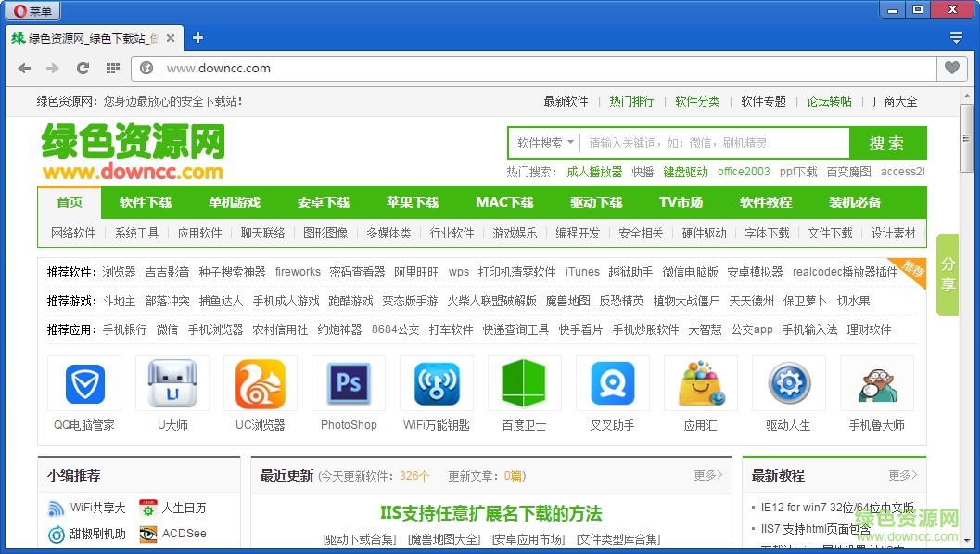
Task: Open the IIS支持任意扩展名下载的方法 article link
Action: [490, 513]
